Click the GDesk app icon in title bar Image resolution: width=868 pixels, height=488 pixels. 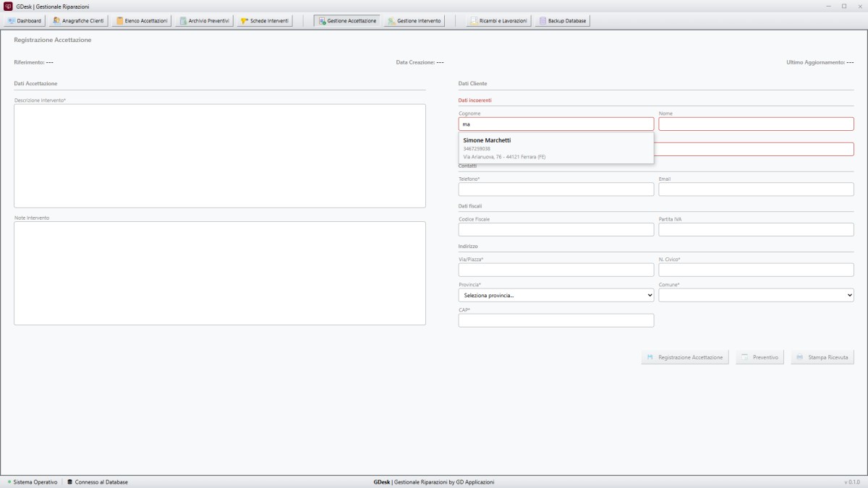point(8,6)
